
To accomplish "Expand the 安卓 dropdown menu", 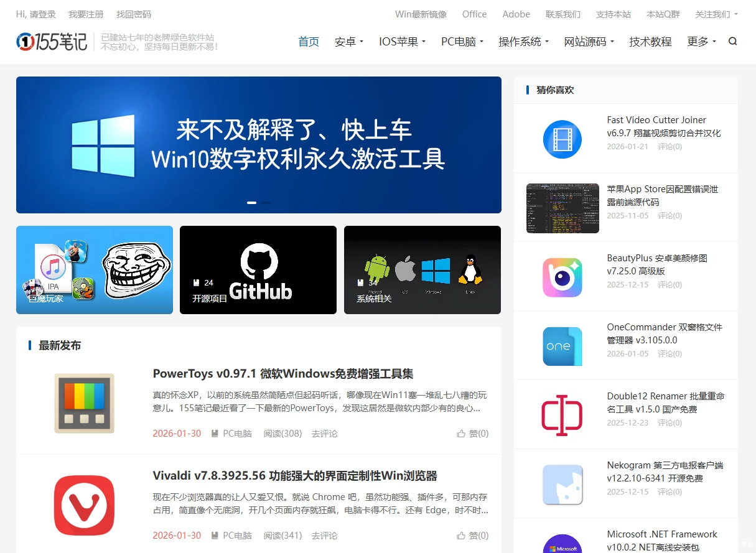I will (x=348, y=42).
